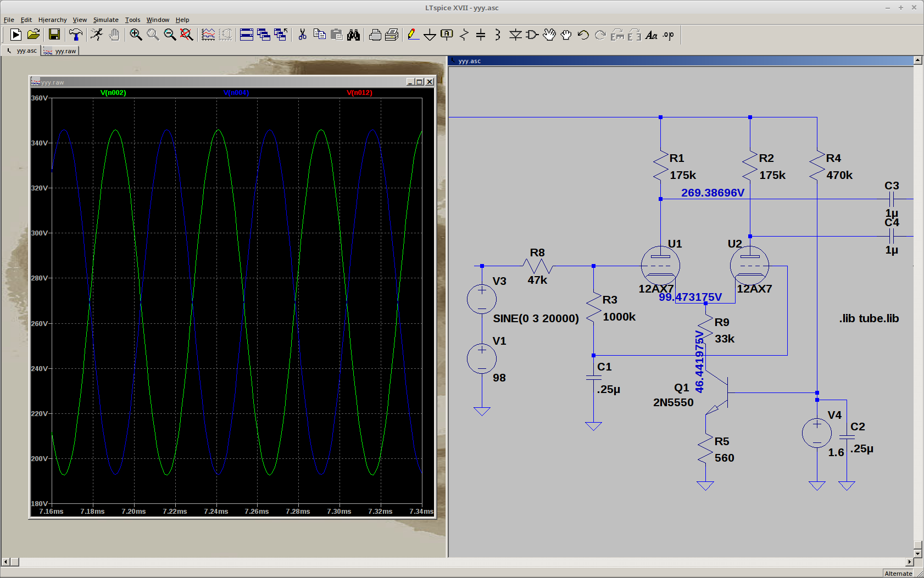The width and height of the screenshot is (924, 578).
Task: Place a resistor from toolbar
Action: point(464,35)
